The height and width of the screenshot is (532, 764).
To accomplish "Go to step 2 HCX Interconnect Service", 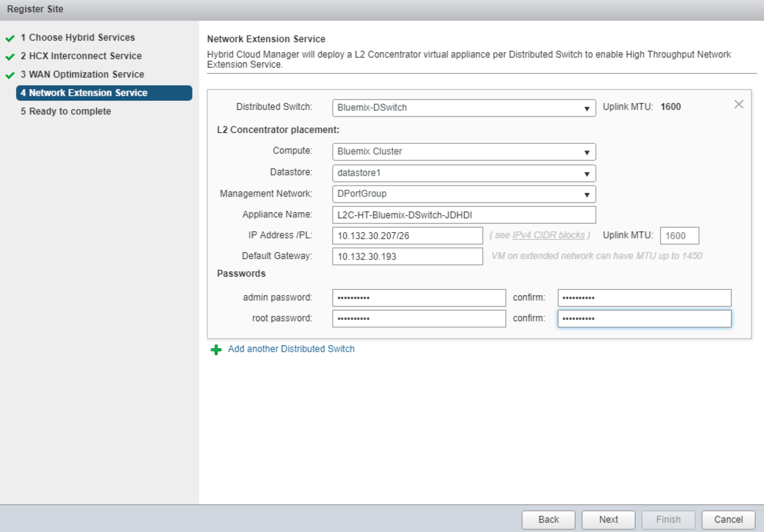I will (85, 56).
